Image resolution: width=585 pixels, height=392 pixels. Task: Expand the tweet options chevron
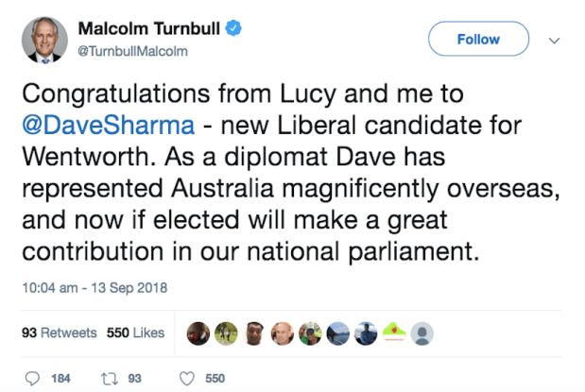[x=555, y=40]
